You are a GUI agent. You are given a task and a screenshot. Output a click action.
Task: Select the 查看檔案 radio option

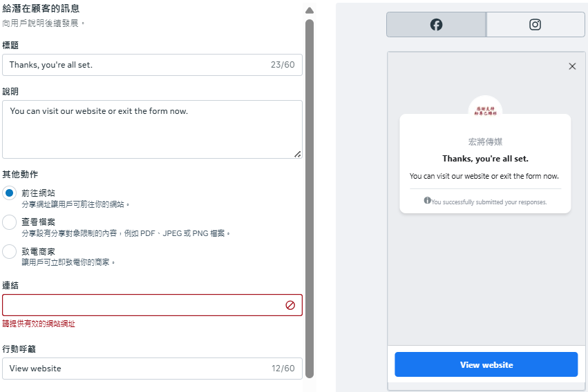click(10, 222)
